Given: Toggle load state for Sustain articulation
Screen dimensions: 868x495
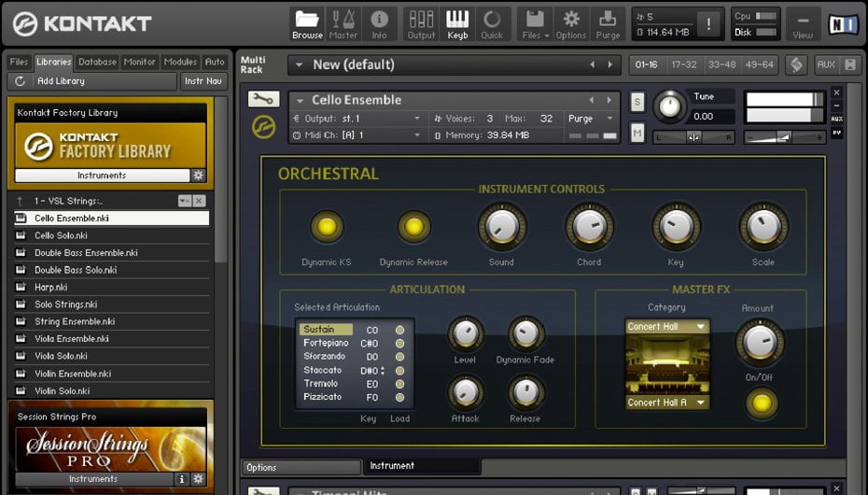Looking at the screenshot, I should point(399,330).
